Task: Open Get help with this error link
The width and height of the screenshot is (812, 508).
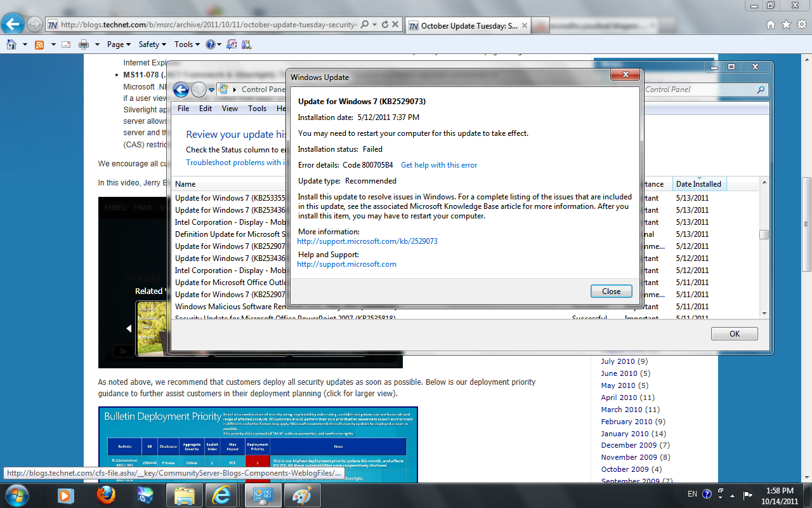Action: [x=439, y=165]
